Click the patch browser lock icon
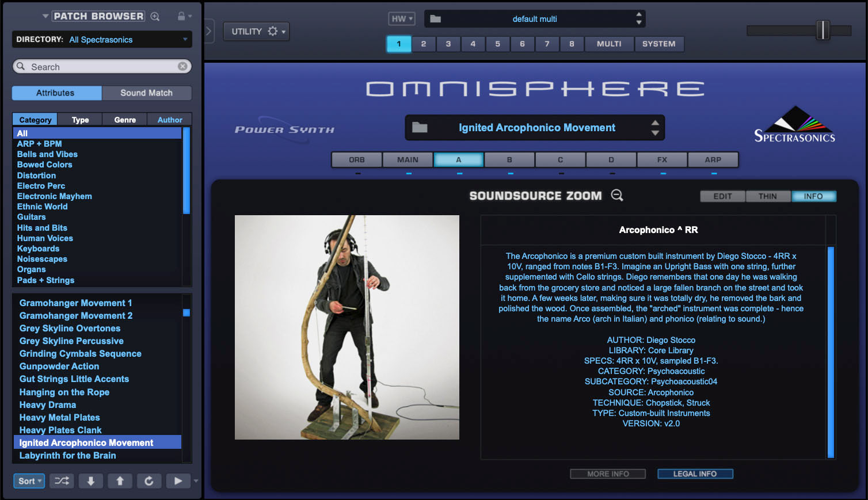This screenshot has height=500, width=868. [181, 16]
